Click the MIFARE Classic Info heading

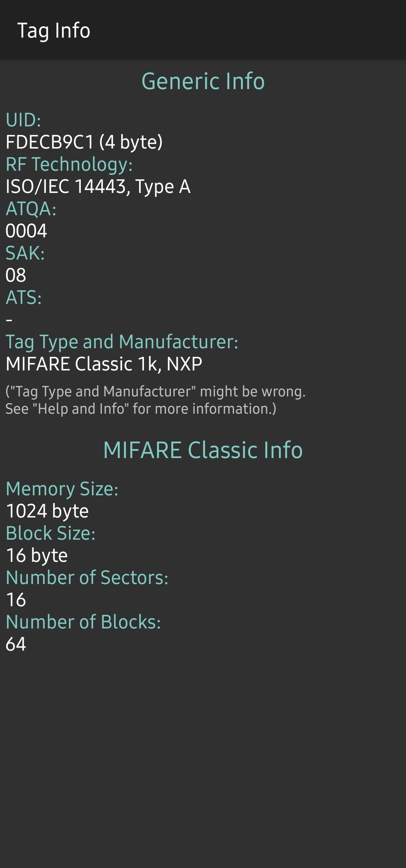pos(203,450)
